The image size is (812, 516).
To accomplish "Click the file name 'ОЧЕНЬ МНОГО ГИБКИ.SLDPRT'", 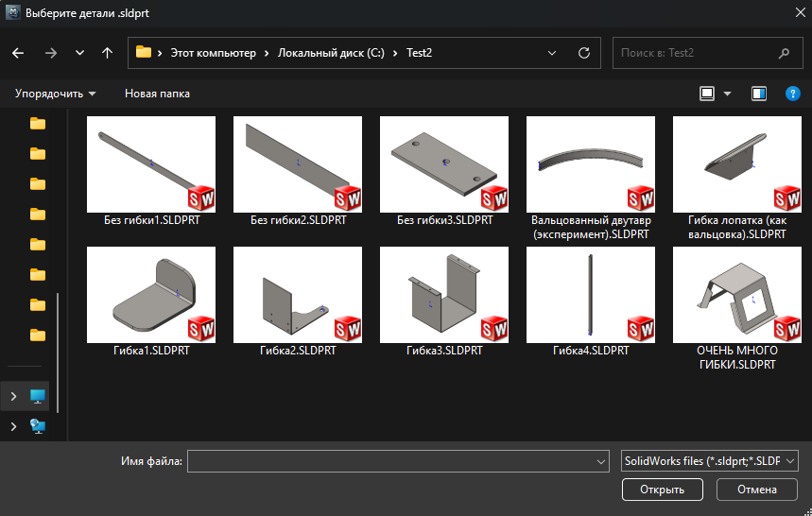I will tap(737, 357).
